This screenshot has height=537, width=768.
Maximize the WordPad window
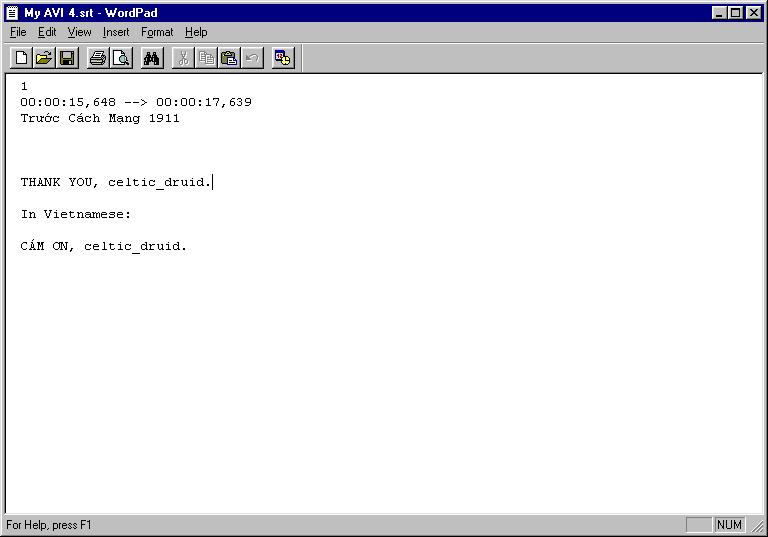[736, 13]
